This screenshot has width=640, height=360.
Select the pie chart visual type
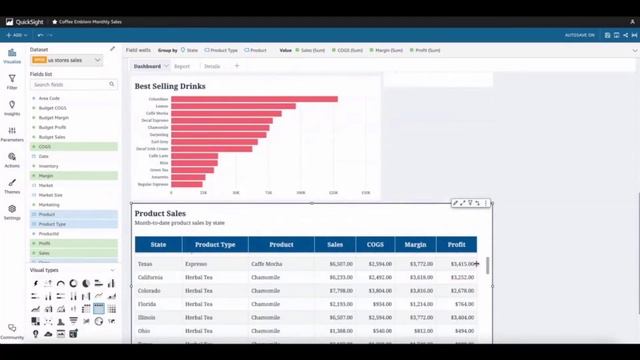click(x=86, y=283)
